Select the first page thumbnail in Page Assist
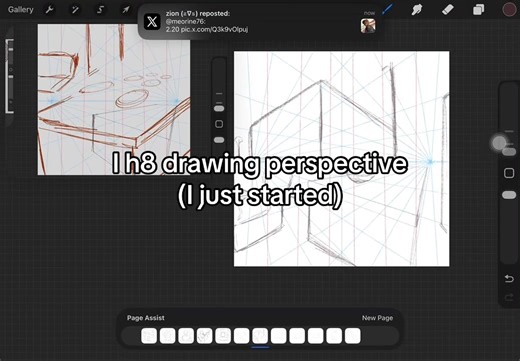 click(149, 336)
